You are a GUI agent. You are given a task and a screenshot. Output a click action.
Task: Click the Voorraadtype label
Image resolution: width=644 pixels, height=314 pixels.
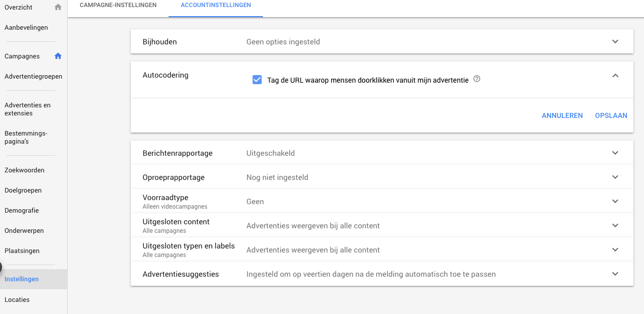coord(166,198)
